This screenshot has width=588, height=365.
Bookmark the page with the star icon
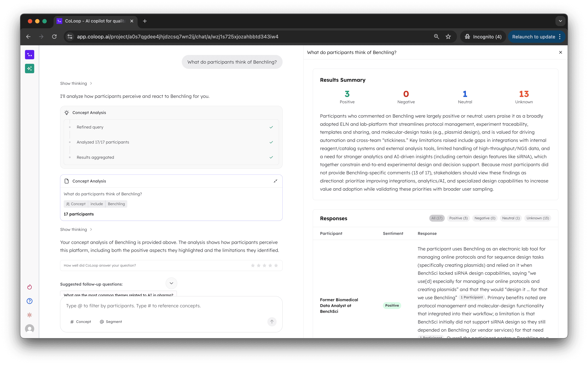point(448,37)
